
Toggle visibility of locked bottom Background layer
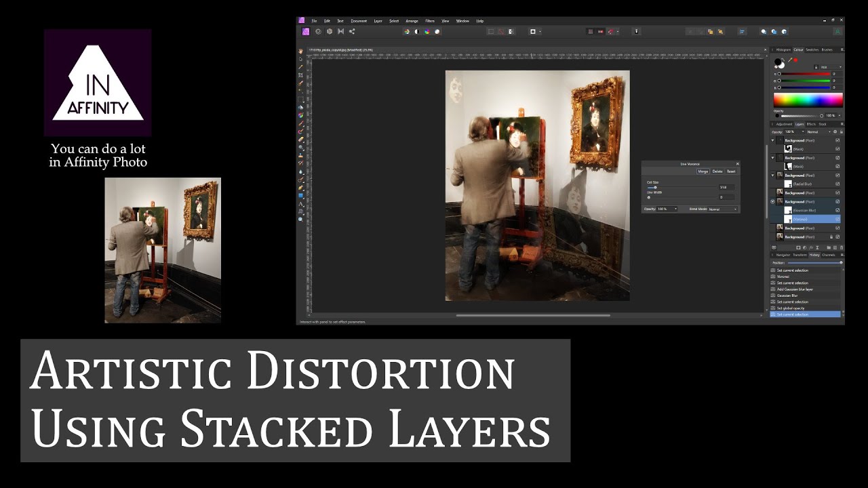pos(837,237)
